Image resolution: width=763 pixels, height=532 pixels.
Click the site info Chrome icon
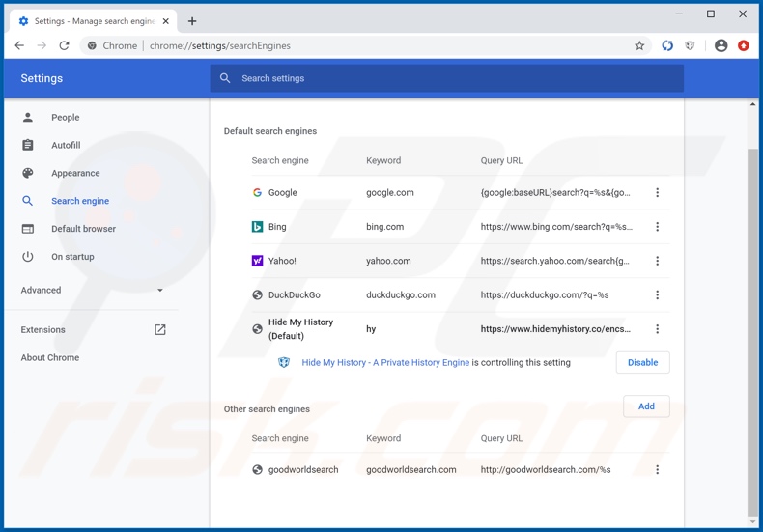[92, 45]
